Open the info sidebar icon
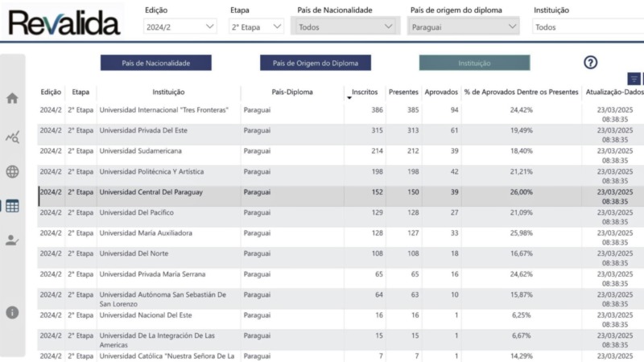 pyautogui.click(x=12, y=313)
